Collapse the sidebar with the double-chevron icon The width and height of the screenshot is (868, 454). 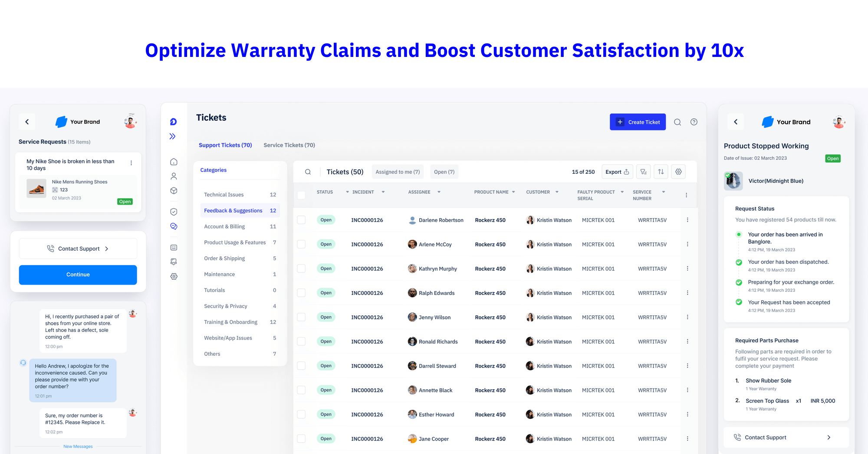pyautogui.click(x=173, y=136)
